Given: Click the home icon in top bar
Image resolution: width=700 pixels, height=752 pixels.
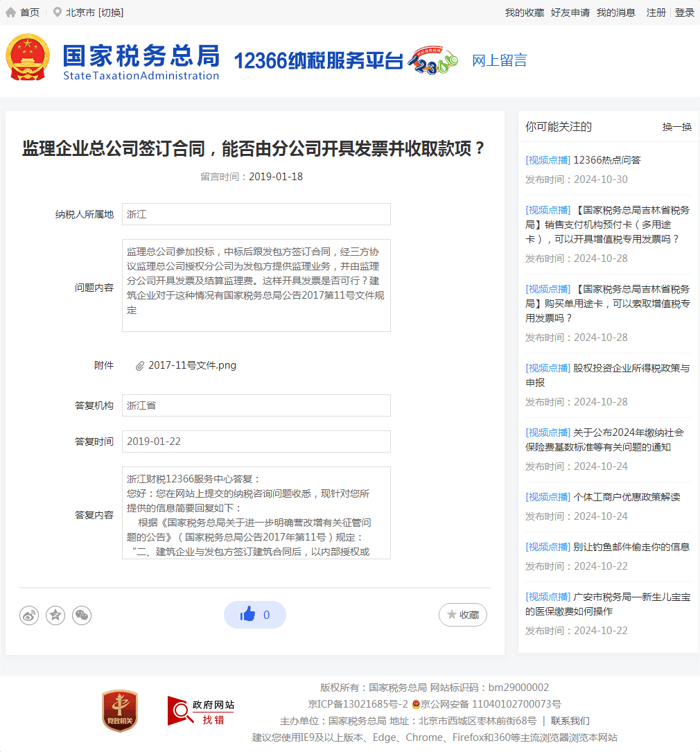Looking at the screenshot, I should [11, 12].
